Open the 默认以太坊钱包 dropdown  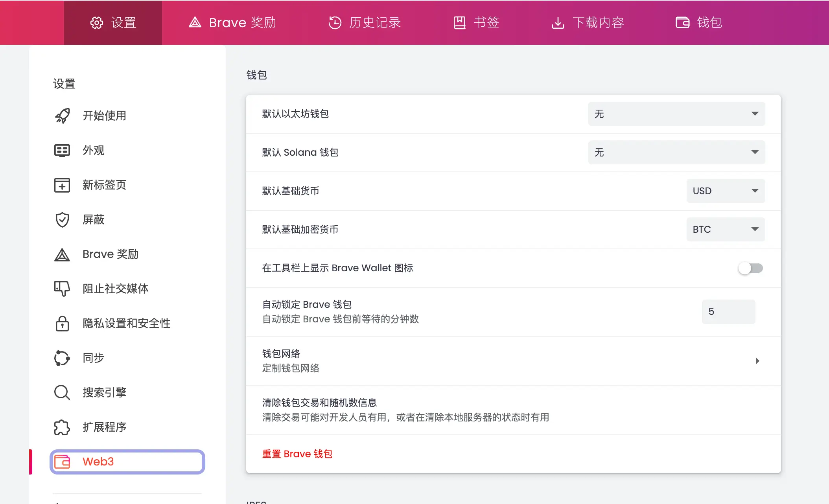click(x=676, y=114)
